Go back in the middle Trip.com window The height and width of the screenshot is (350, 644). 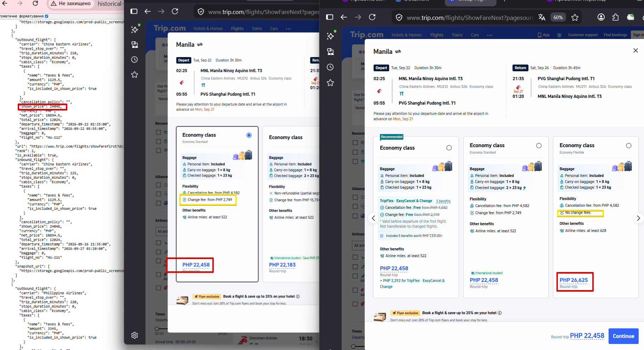pos(147,11)
